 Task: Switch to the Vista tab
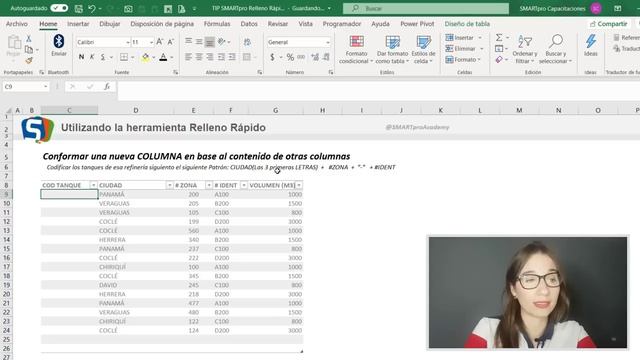click(305, 24)
